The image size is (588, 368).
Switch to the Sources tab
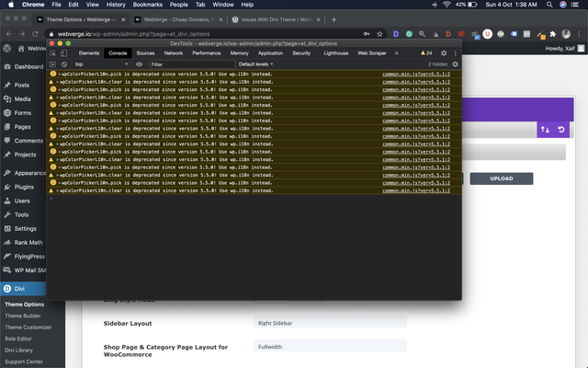click(x=145, y=53)
